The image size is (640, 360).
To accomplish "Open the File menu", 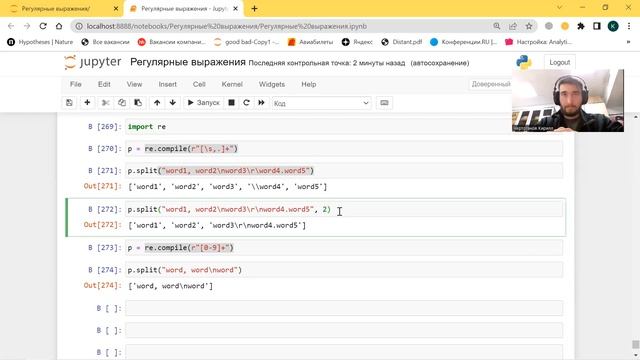I will (x=76, y=84).
